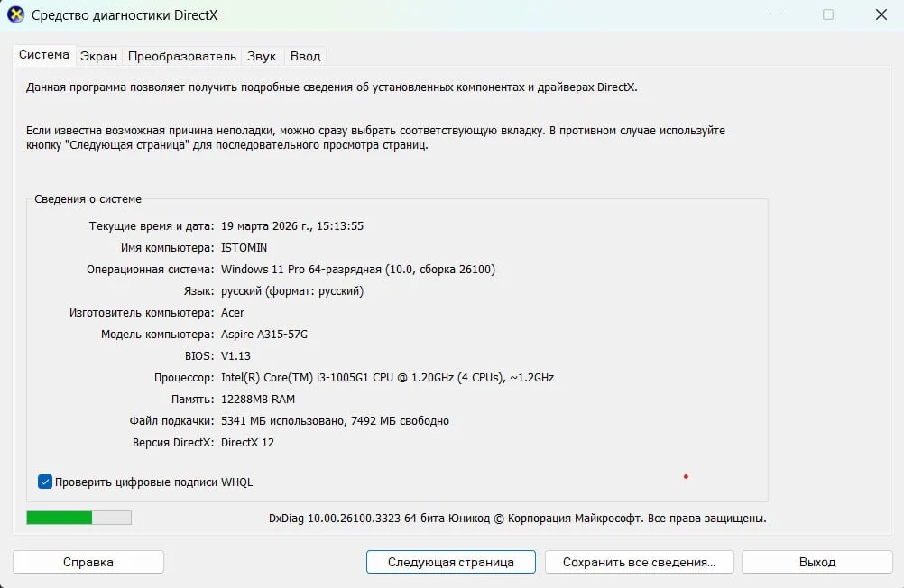Click the Выход button
The image size is (904, 588).
click(817, 562)
